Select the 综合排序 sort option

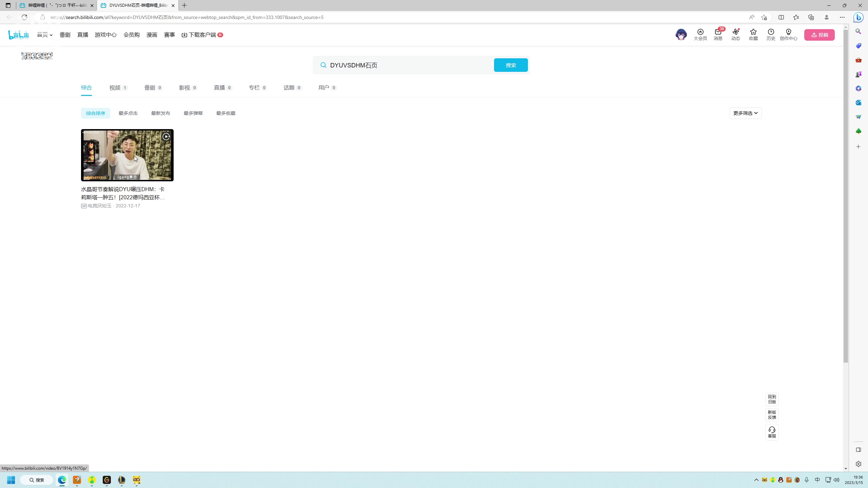(x=96, y=113)
